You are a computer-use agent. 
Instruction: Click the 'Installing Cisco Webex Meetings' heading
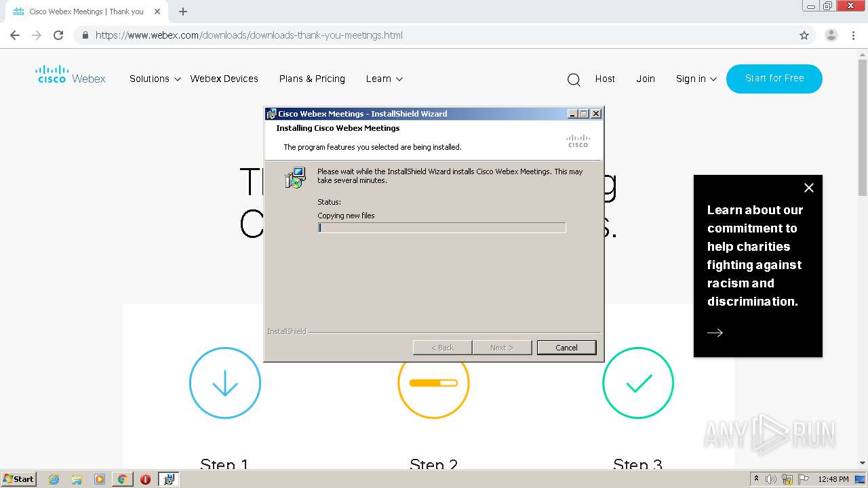[338, 128]
